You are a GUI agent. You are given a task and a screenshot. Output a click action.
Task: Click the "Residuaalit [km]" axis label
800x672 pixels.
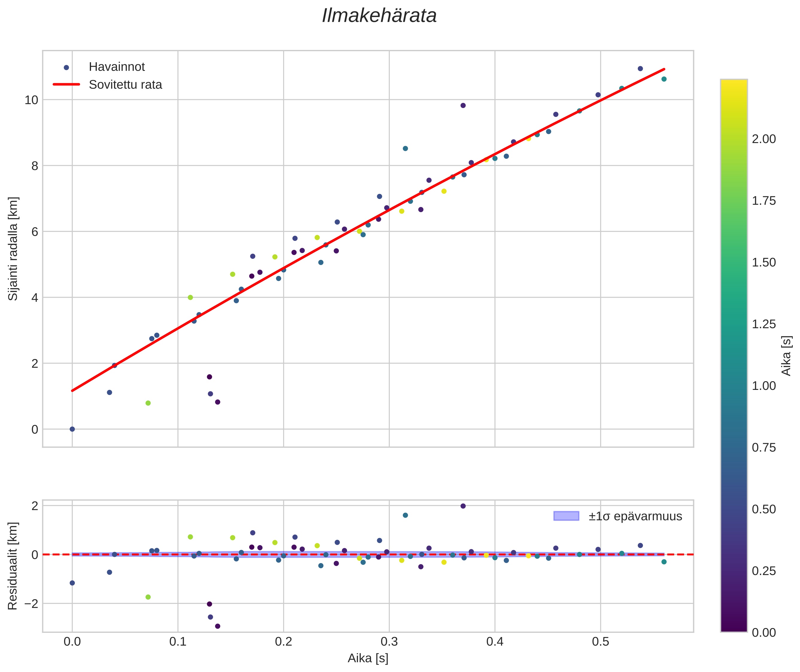point(13,566)
